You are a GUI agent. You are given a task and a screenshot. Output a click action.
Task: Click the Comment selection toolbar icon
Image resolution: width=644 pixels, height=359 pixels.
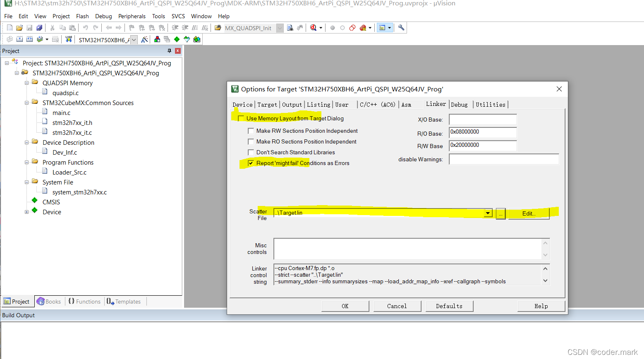coord(195,28)
